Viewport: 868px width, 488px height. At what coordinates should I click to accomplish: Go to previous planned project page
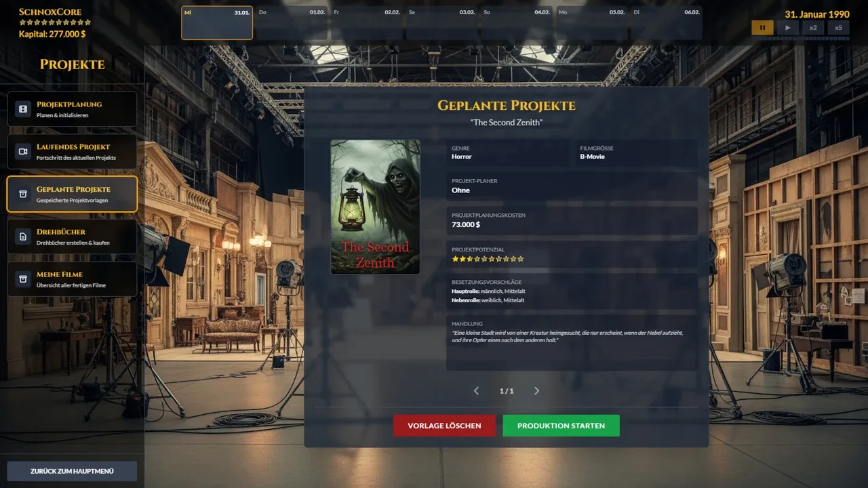(x=476, y=391)
